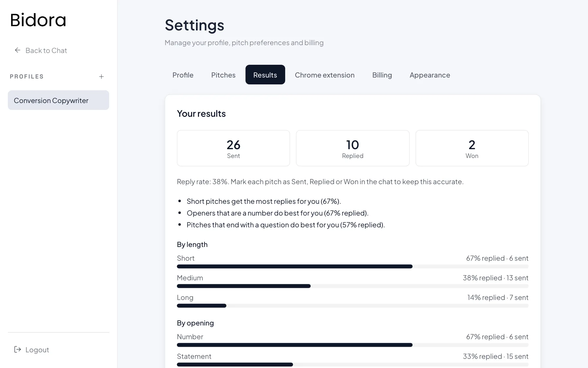Click the '14% replied · 7 sent' text
Screen dimensions: 588x368
[x=498, y=297]
